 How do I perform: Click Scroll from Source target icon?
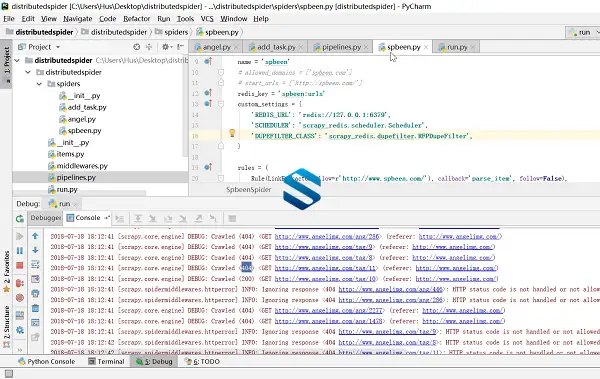[137, 47]
